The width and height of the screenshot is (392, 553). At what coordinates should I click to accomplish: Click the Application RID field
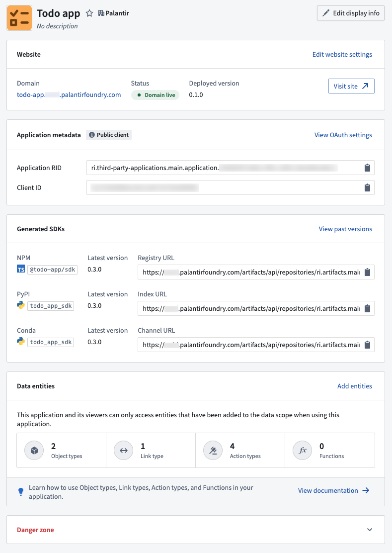pos(231,168)
